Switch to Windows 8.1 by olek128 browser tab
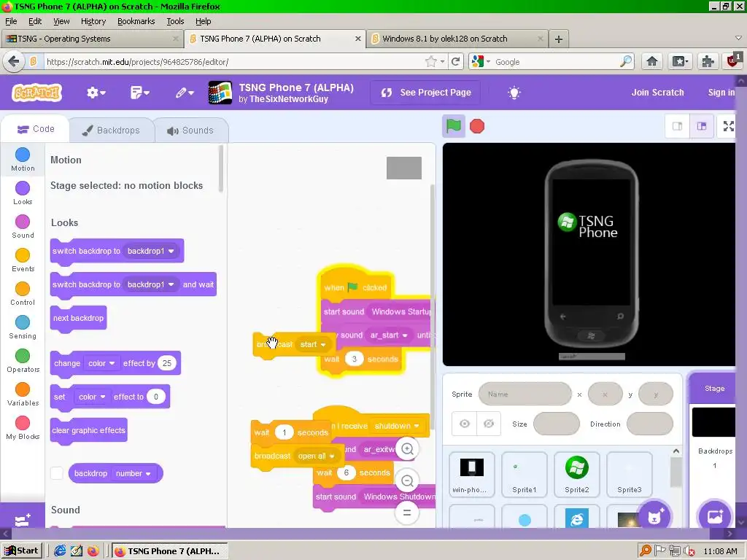The image size is (747, 560). pyautogui.click(x=457, y=39)
